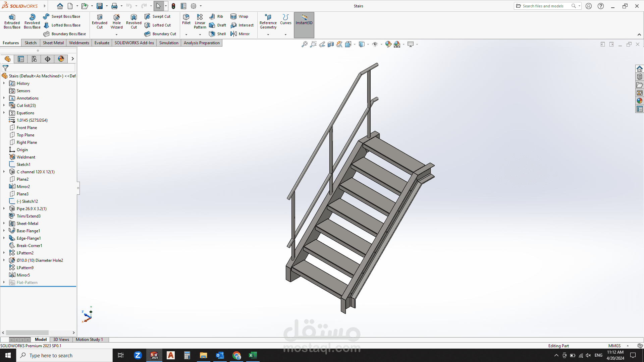This screenshot has height=362, width=644.
Task: Choose the Swept Boss/Base tool
Action: [62, 16]
